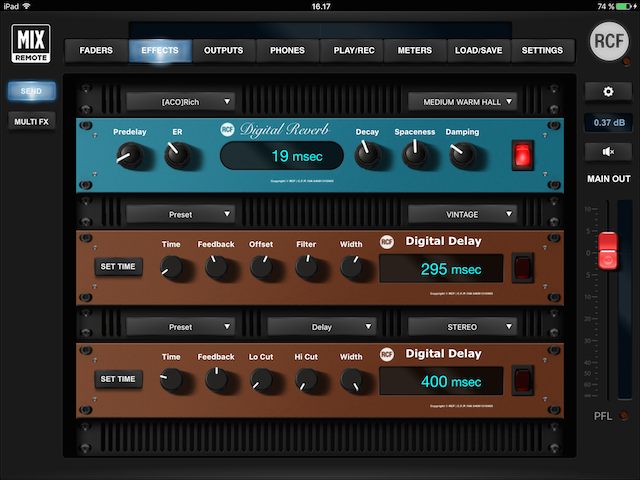Select the MULTI FX view

31,122
